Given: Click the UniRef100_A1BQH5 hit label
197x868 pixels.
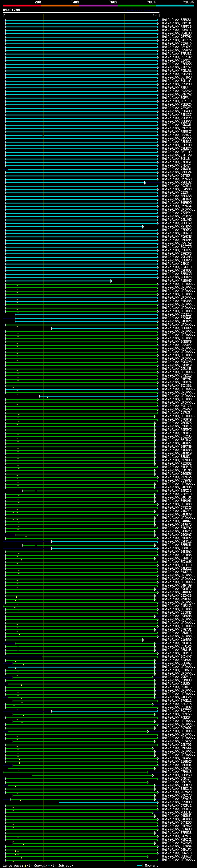Looking at the screenshot, I should [x=176, y=281].
